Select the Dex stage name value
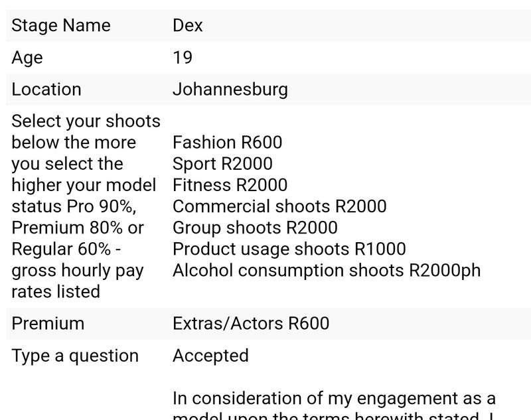Image resolution: width=531 pixels, height=420 pixels. pyautogui.click(x=188, y=25)
